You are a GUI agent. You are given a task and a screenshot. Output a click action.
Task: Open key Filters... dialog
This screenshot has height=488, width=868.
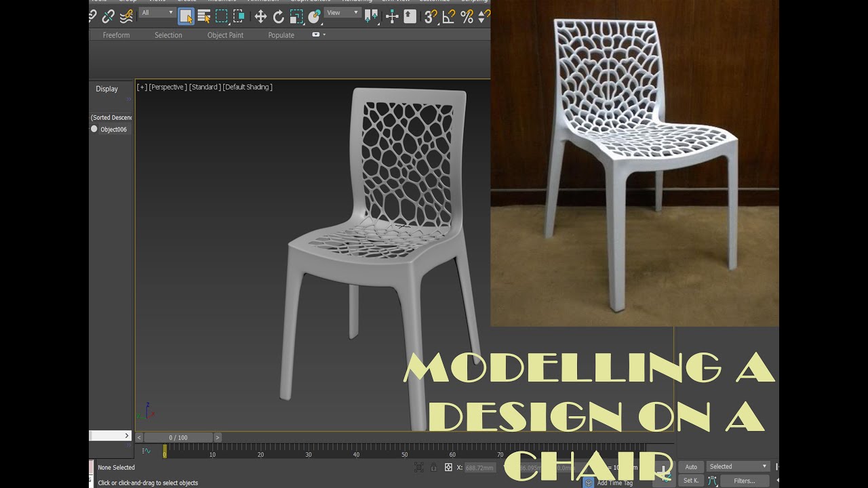tap(744, 481)
